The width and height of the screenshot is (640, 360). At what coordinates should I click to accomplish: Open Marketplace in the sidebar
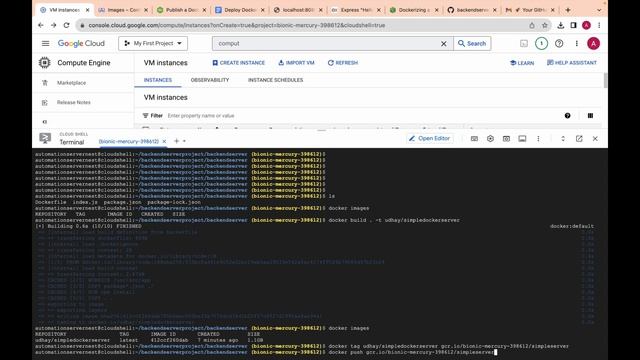click(x=71, y=83)
